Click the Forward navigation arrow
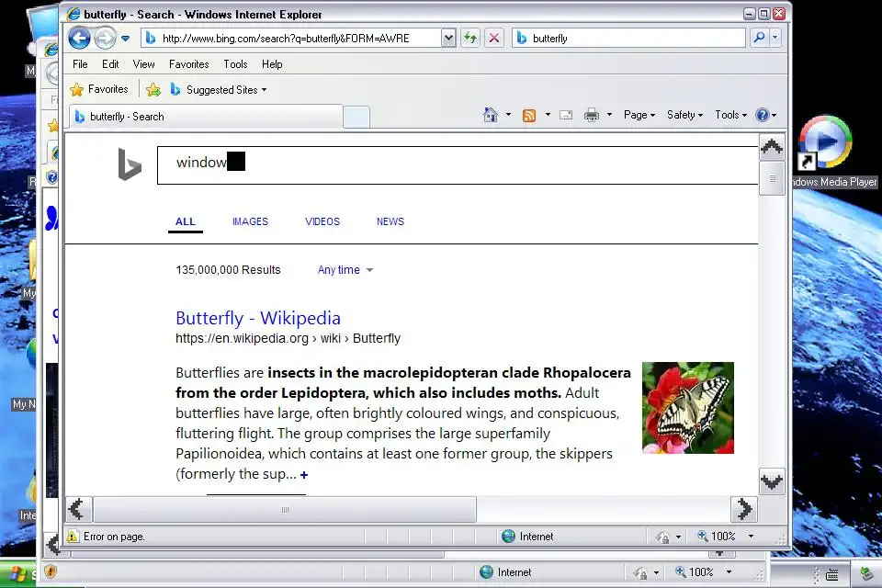This screenshot has height=588, width=882. pyautogui.click(x=105, y=39)
